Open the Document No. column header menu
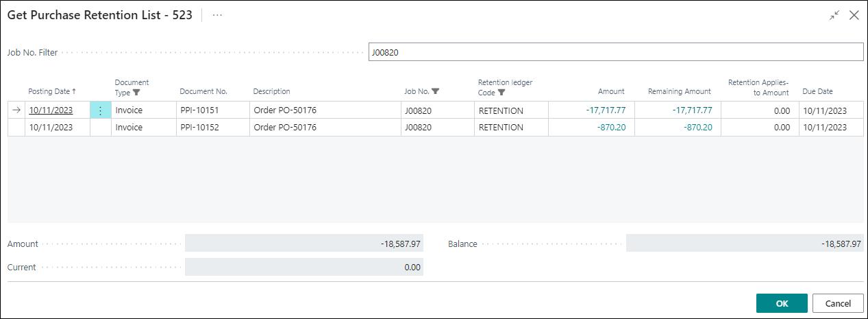The image size is (868, 319). 203,91
